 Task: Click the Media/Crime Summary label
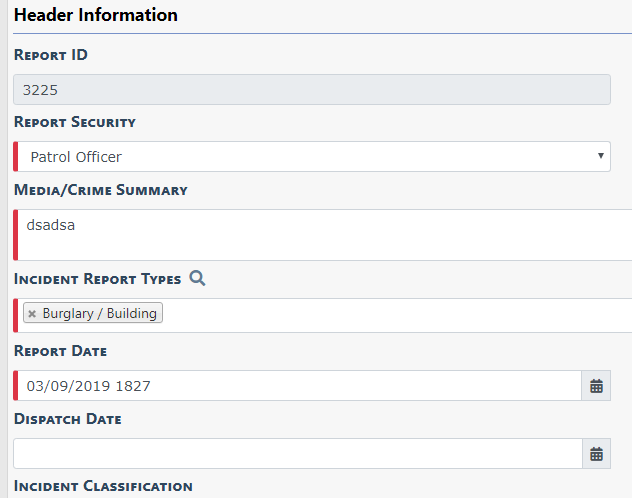101,190
